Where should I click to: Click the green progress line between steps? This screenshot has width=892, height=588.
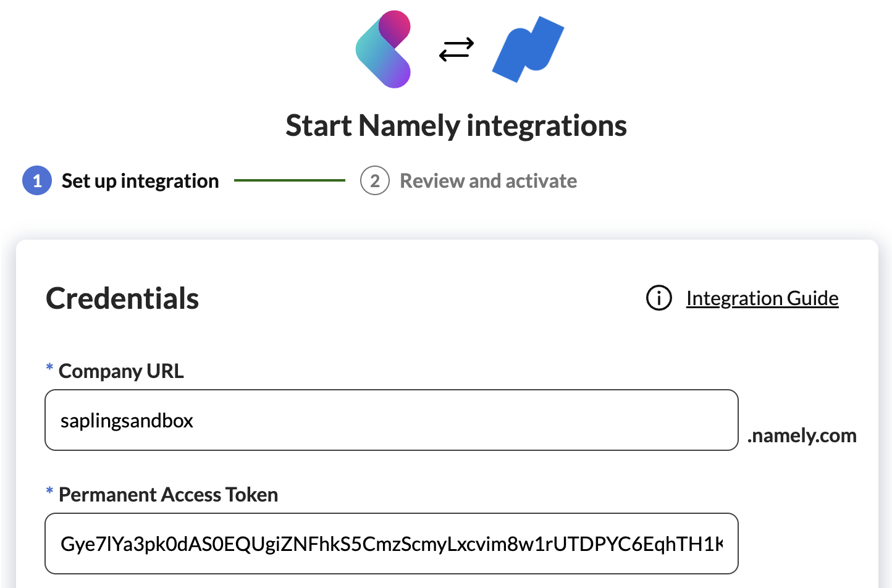[289, 180]
